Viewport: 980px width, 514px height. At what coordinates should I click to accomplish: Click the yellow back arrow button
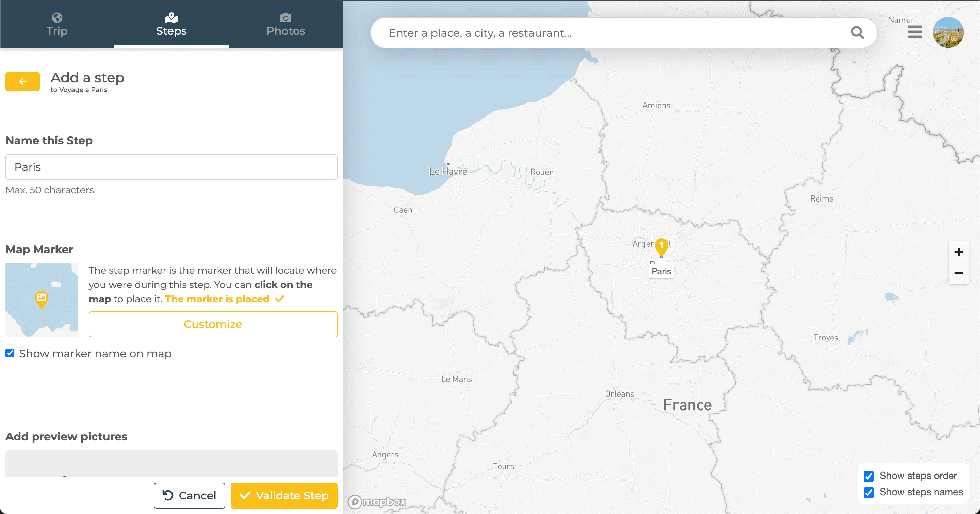coord(22,81)
